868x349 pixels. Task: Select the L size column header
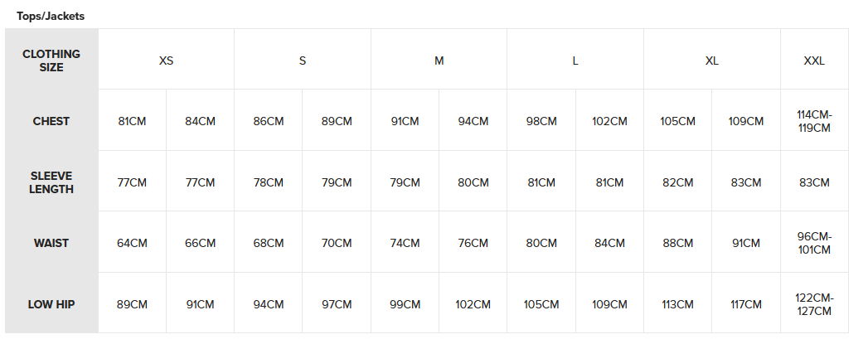(575, 61)
